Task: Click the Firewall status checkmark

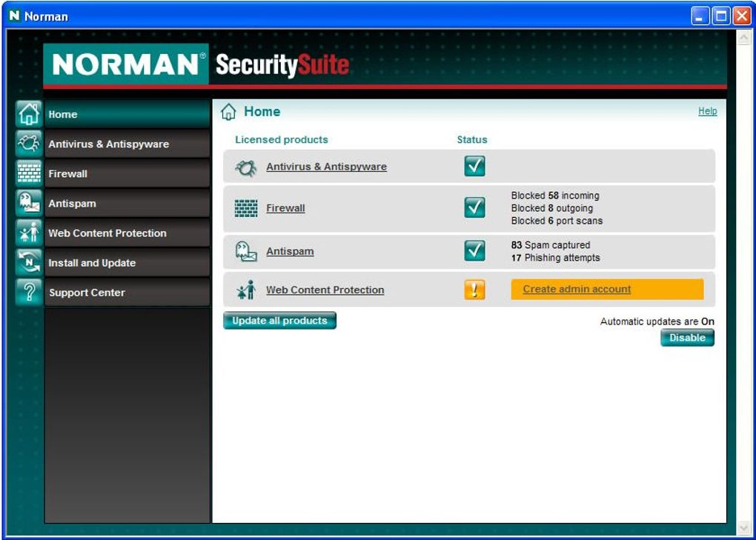Action: (474, 207)
